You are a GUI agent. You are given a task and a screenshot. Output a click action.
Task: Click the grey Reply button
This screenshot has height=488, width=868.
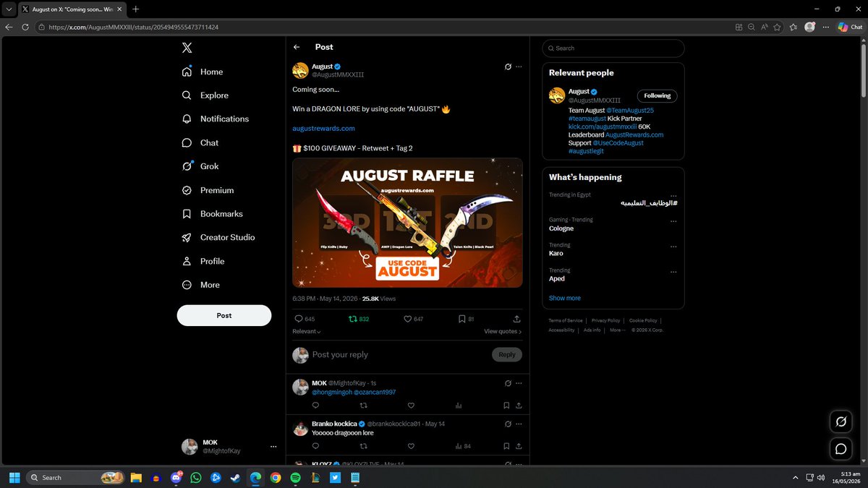tap(507, 354)
